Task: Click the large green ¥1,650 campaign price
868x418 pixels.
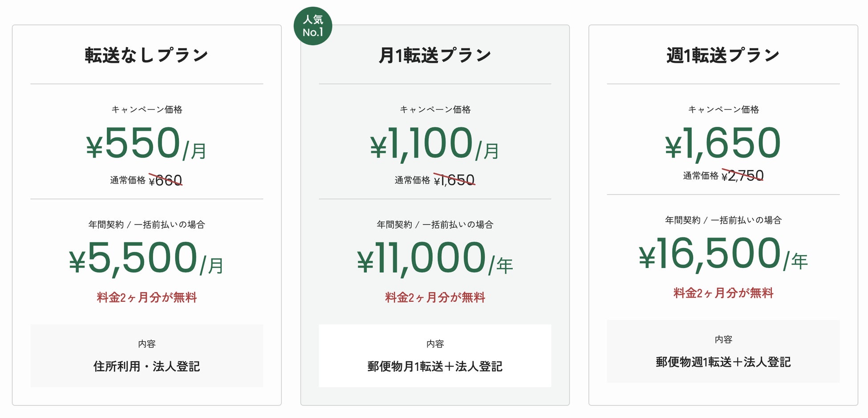Action: point(723,143)
